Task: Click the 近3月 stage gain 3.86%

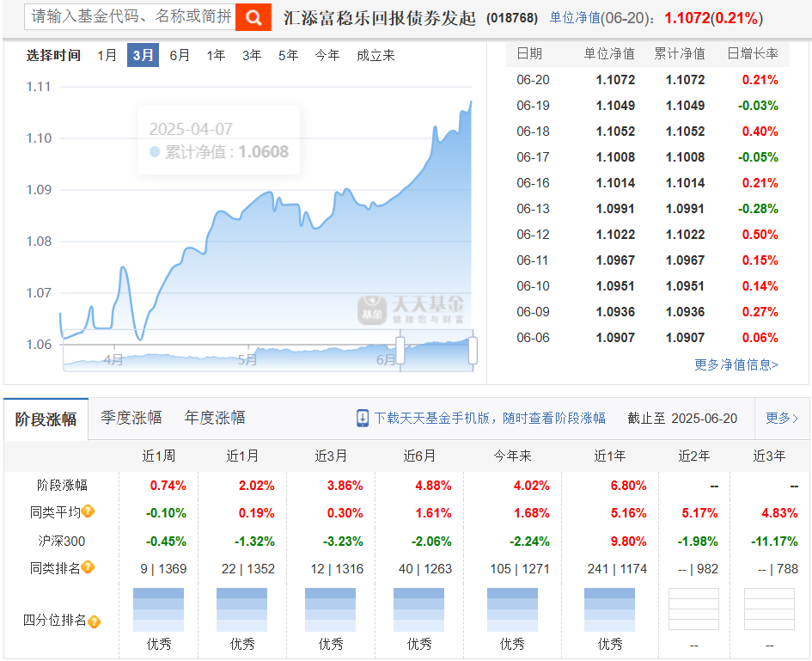Action: tap(345, 486)
